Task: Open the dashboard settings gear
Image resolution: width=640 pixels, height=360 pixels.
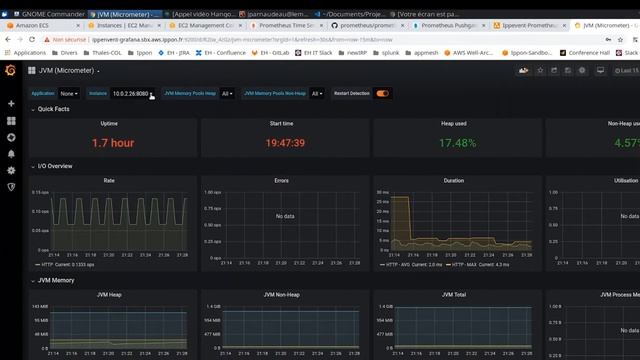Action: tap(582, 71)
